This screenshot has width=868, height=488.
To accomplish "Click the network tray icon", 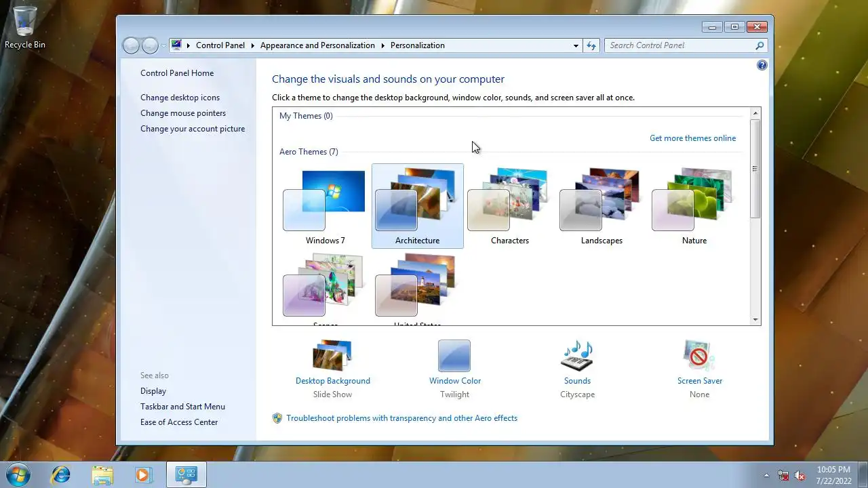I will click(x=783, y=475).
